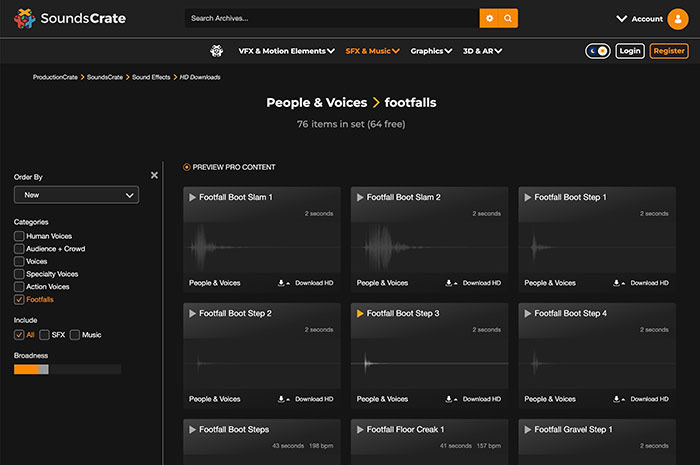Go to ProductionCrate breadcrumb

[x=55, y=77]
